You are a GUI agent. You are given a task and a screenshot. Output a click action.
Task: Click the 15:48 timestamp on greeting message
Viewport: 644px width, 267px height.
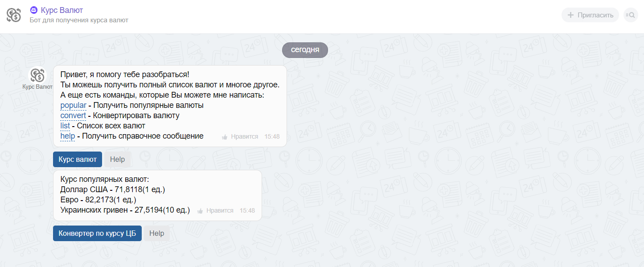(272, 137)
